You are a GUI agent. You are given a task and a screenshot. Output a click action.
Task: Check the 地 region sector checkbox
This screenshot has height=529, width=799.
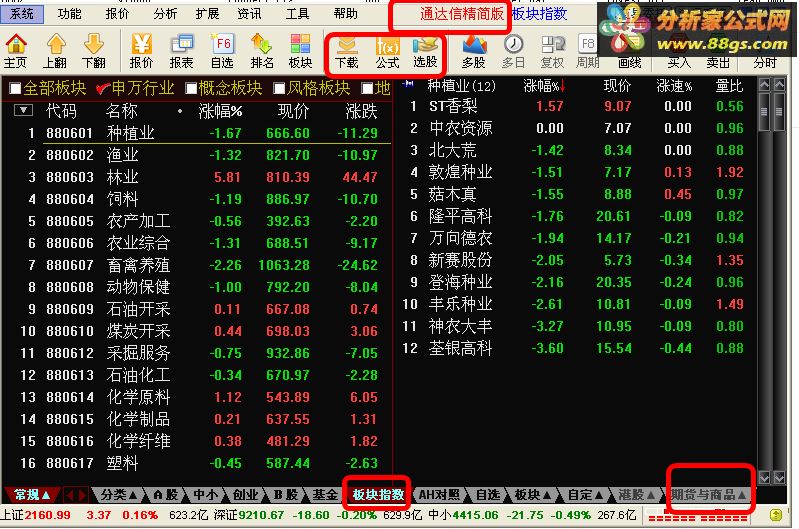[367, 89]
